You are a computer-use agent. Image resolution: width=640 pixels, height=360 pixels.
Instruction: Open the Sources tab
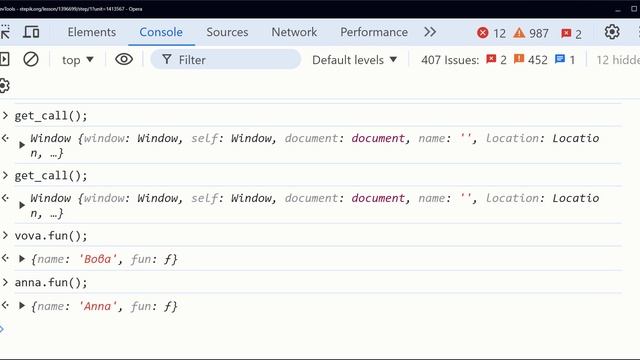point(227,32)
